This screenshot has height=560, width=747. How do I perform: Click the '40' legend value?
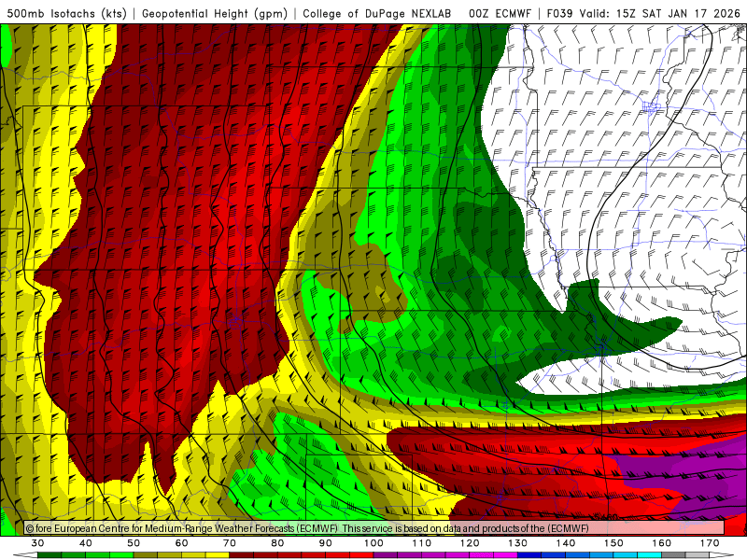pos(86,543)
